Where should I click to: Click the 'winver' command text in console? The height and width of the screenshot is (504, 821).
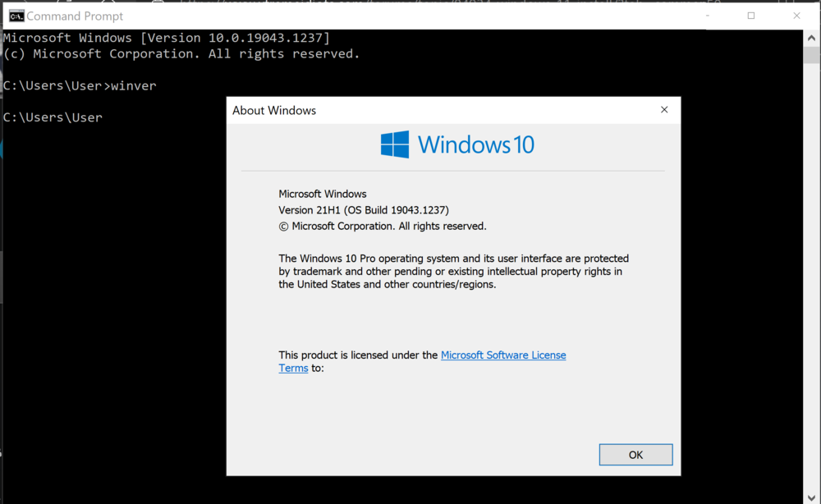(133, 85)
